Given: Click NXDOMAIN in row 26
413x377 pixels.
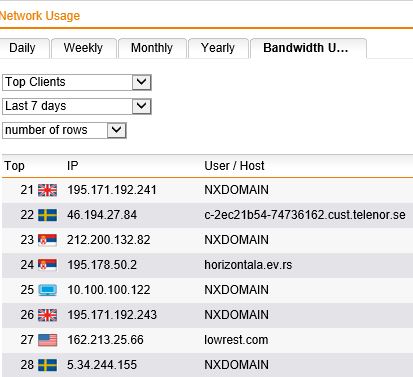Looking at the screenshot, I should point(236,315).
